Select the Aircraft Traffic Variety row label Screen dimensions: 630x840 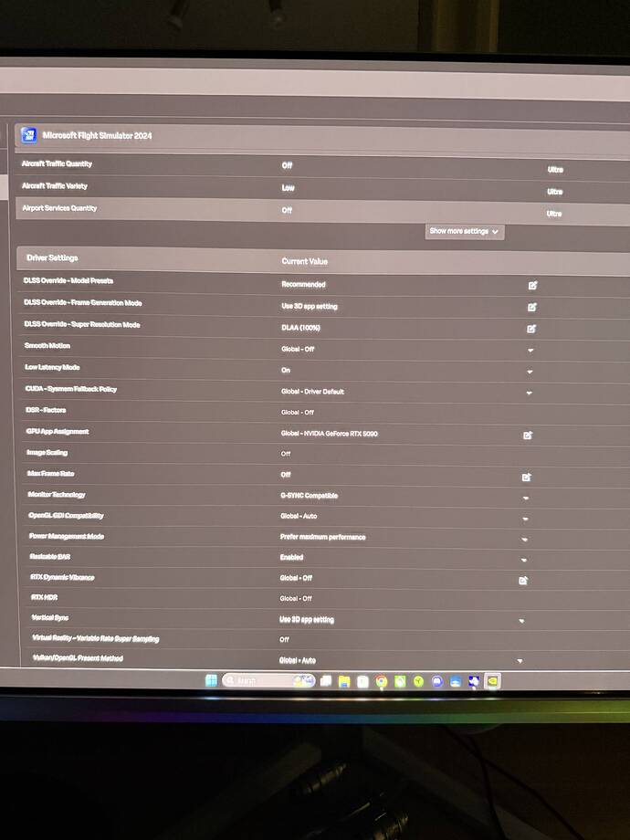55,185
